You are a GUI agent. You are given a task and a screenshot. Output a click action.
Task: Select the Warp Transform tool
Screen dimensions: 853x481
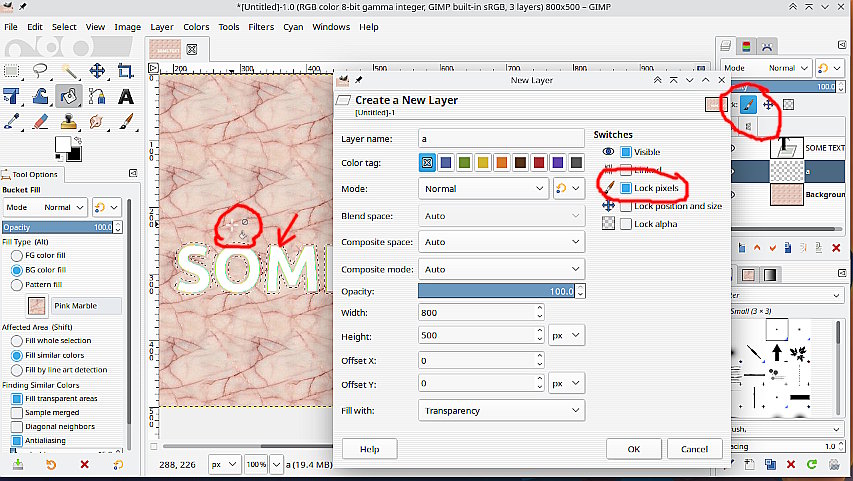40,96
